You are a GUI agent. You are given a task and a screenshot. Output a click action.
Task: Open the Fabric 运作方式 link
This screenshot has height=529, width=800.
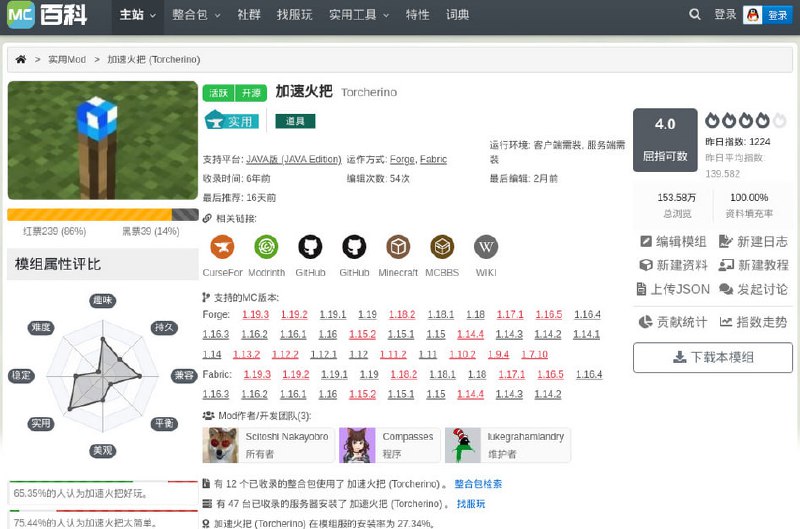[x=434, y=159]
